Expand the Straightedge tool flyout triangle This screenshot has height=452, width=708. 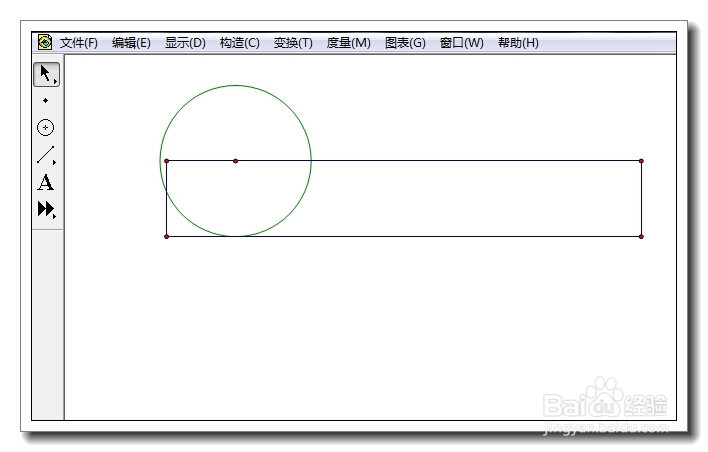[54, 163]
